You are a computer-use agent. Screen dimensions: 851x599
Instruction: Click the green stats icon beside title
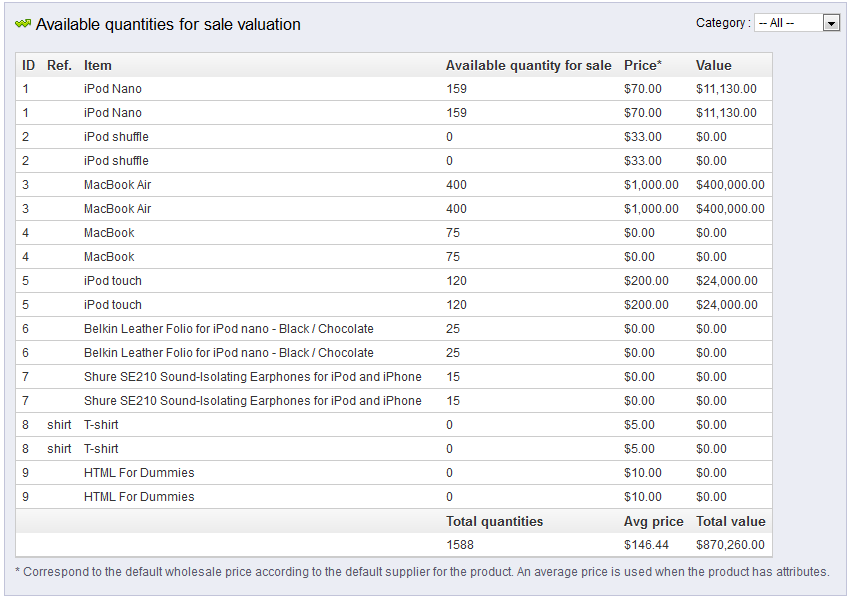pos(23,24)
